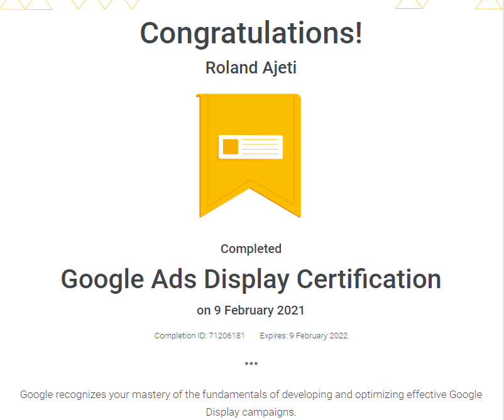Viewport: 504px width, 420px height.
Task: Click the yellow Display certification badge icon
Action: [x=248, y=156]
